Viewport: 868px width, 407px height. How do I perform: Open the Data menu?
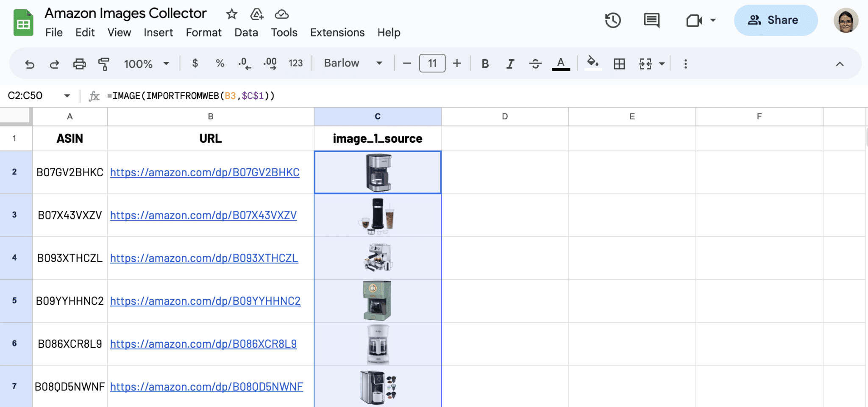(x=246, y=32)
